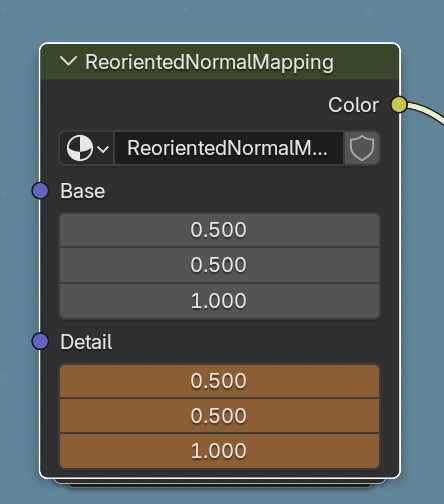Click the Detail input socket
The height and width of the screenshot is (504, 444).
40,341
